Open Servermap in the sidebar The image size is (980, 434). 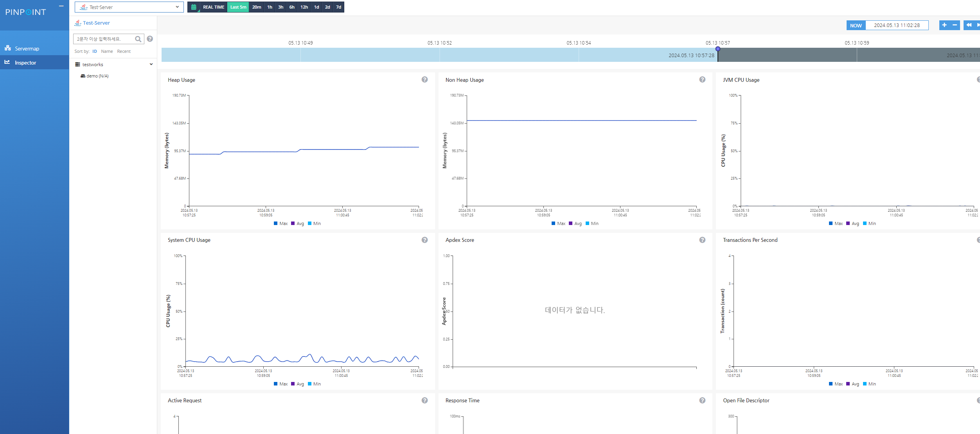click(x=34, y=49)
